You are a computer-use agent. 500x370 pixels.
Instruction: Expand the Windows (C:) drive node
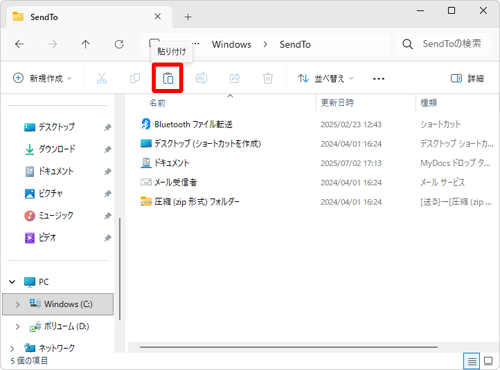coord(18,304)
